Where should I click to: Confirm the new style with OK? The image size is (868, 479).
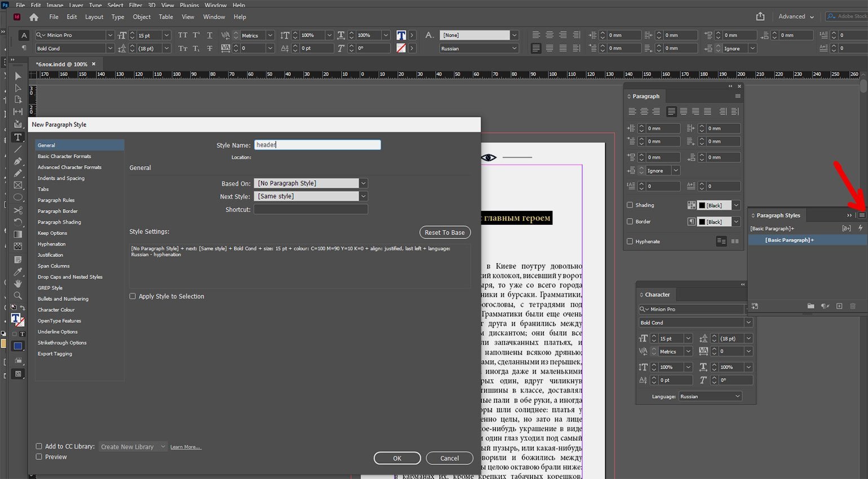397,458
